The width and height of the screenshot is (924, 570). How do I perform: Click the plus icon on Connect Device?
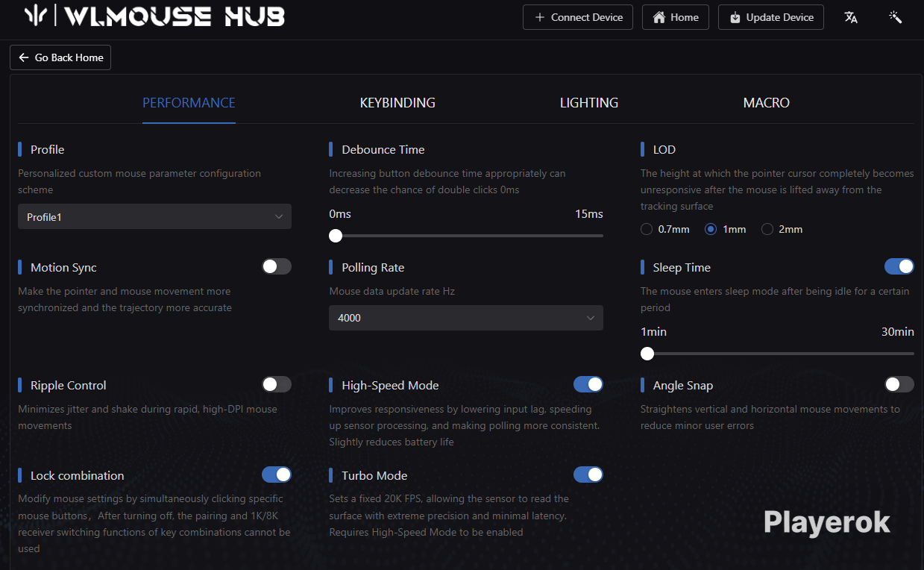539,17
